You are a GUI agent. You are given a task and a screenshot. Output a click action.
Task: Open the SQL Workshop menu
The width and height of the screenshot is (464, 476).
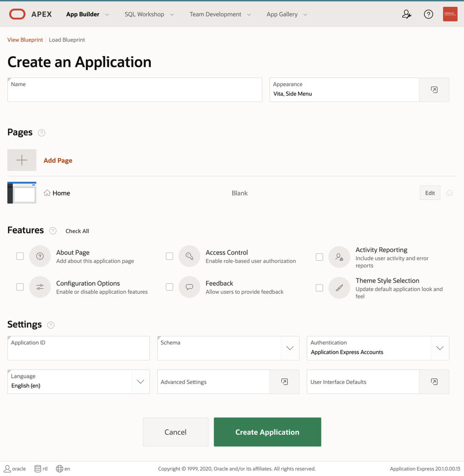tap(149, 15)
